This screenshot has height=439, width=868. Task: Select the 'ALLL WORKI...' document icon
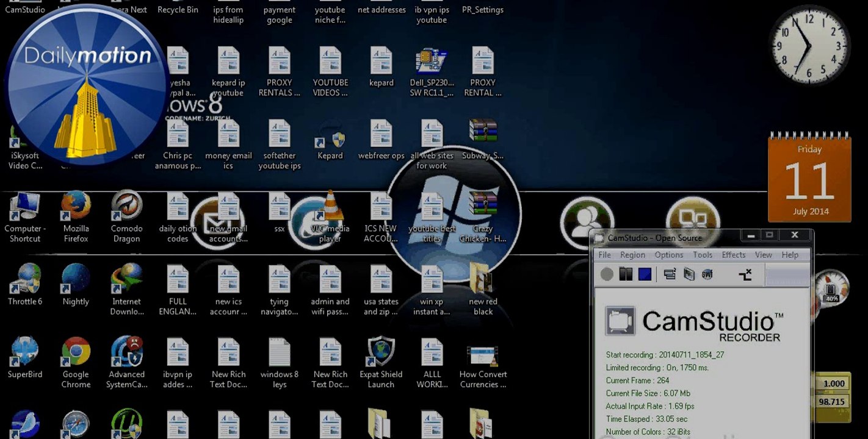pyautogui.click(x=432, y=363)
